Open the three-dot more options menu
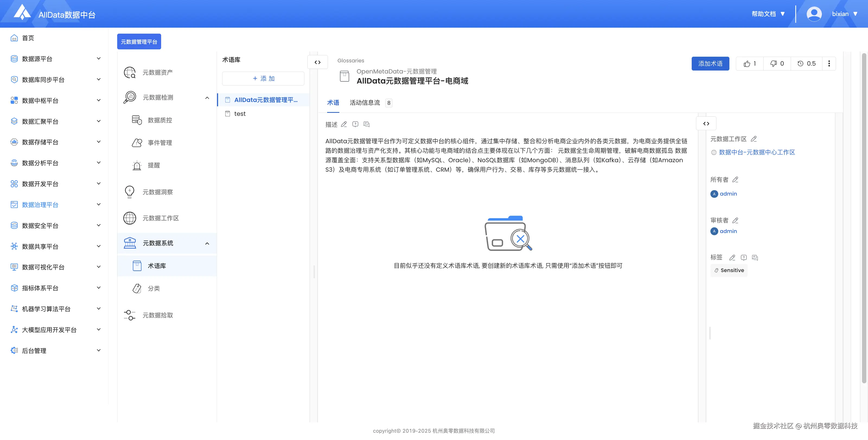This screenshot has height=440, width=868. tap(829, 64)
